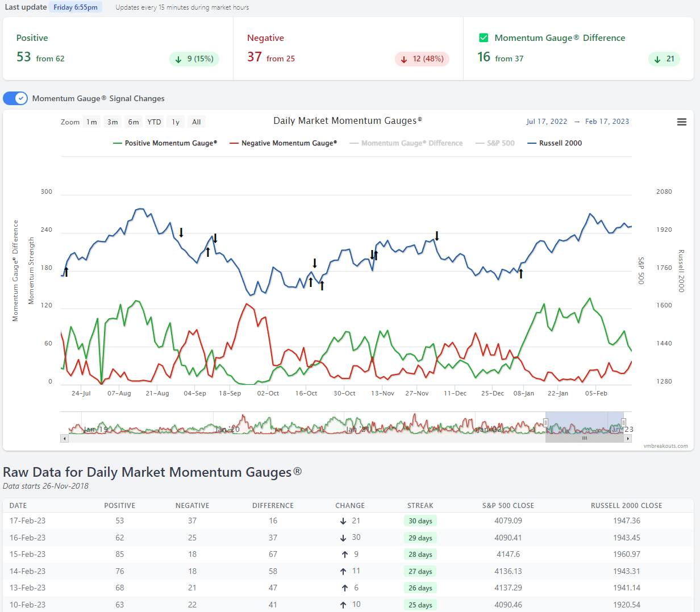Open the vmbreakouts.com credit link

(665, 446)
